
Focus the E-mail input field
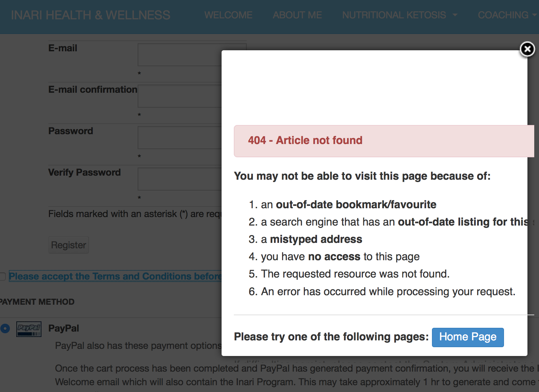[x=179, y=55]
